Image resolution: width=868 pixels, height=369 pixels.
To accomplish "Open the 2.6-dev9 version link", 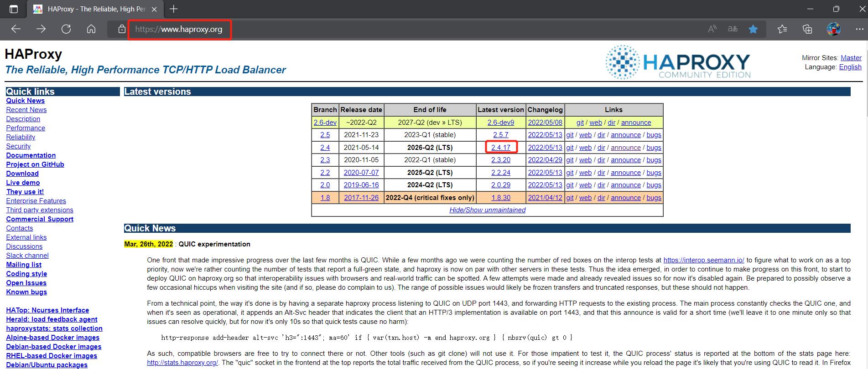I will coord(501,123).
